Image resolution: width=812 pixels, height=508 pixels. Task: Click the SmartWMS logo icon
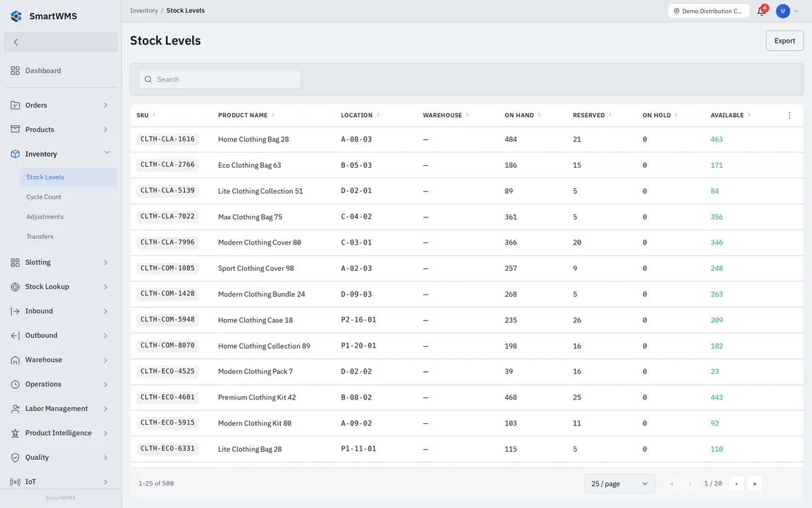point(16,16)
